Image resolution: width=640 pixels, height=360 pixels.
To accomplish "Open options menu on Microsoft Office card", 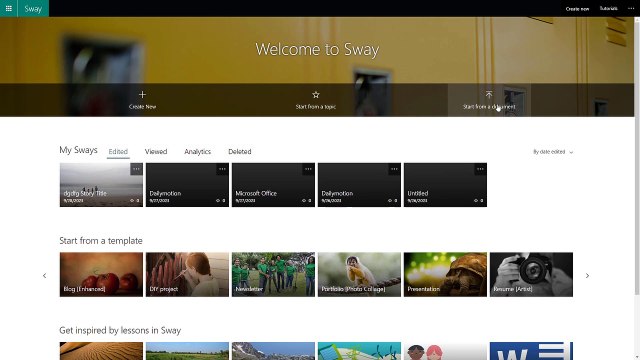I will pyautogui.click(x=308, y=169).
